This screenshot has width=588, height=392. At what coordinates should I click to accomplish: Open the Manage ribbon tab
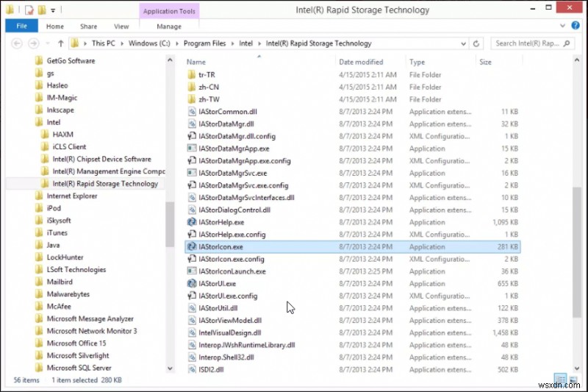[x=169, y=26]
